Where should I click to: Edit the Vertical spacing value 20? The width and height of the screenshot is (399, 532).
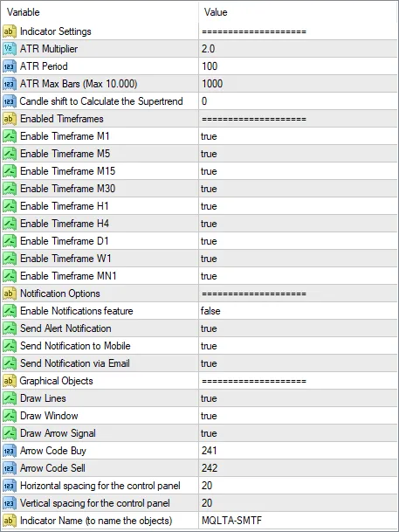207,503
